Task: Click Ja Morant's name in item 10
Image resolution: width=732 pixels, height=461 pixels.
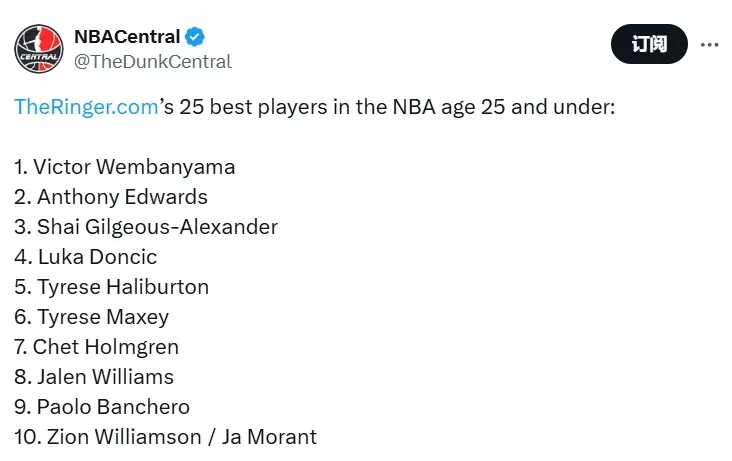Action: 273,437
